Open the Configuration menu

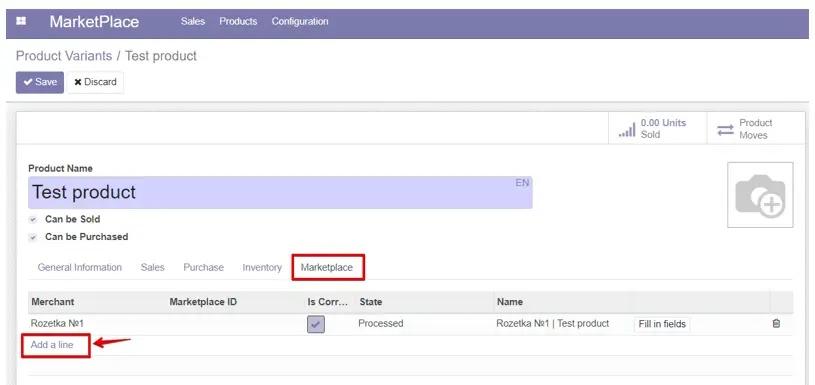[x=300, y=22]
